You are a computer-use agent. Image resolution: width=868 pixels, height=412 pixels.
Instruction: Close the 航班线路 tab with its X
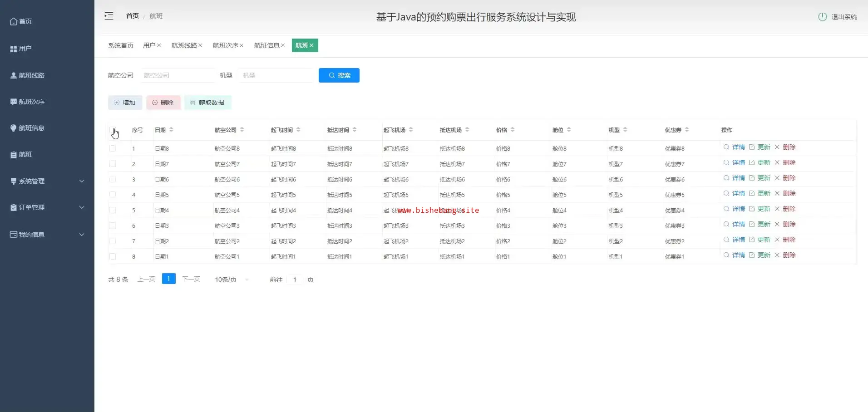(x=200, y=45)
